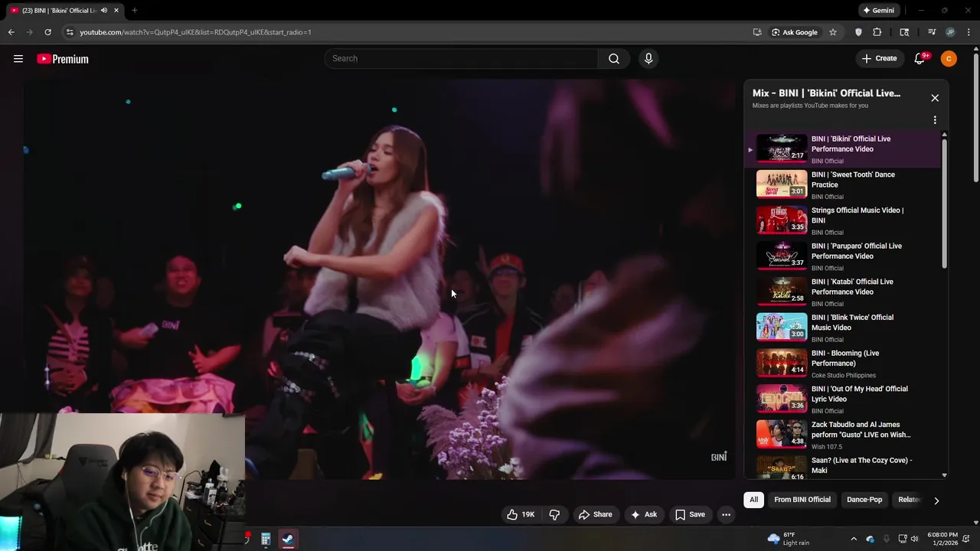Open 'Out Of My Head' Official Lyric Video
The image size is (980, 551).
pos(859,394)
